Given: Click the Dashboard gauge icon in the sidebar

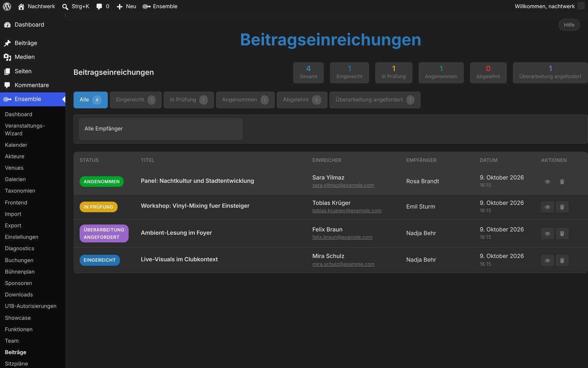Looking at the screenshot, I should [7, 25].
